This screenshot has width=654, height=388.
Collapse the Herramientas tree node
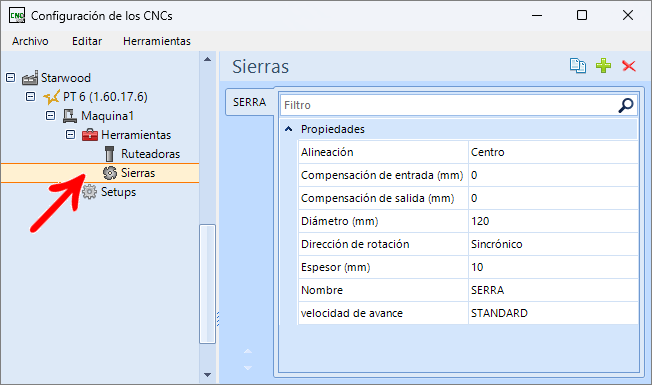click(x=70, y=135)
